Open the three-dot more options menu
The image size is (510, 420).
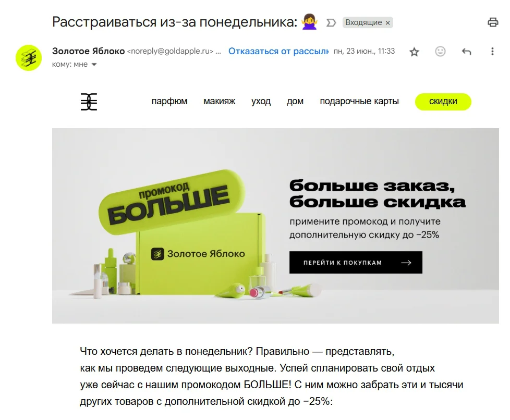click(x=492, y=52)
